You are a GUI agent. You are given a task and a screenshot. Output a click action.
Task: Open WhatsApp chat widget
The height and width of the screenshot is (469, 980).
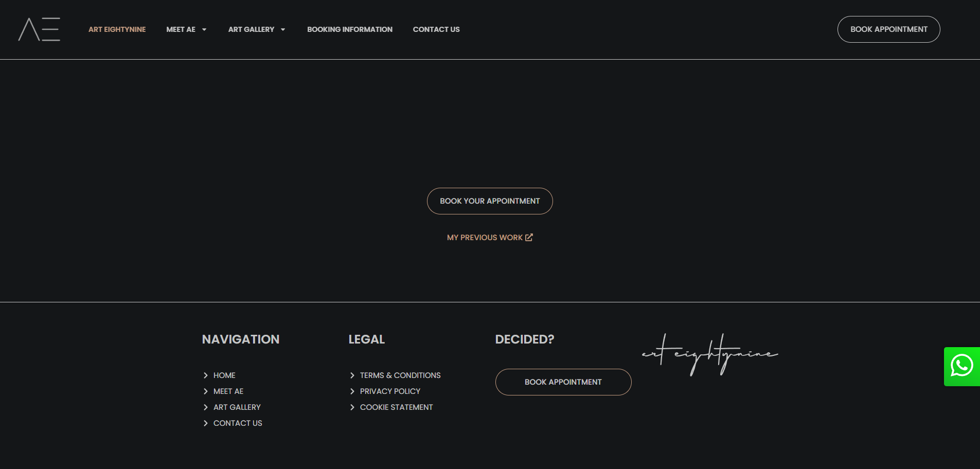point(961,366)
